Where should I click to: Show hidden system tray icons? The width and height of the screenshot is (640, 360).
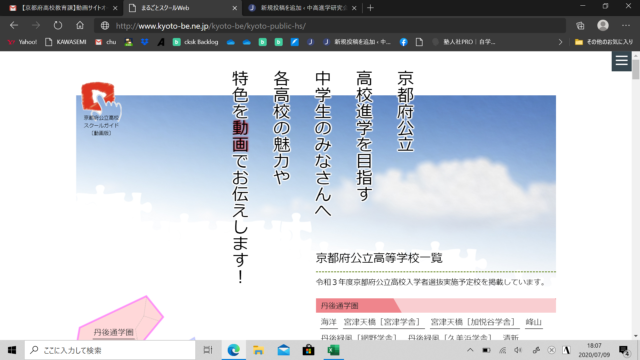coord(470,350)
